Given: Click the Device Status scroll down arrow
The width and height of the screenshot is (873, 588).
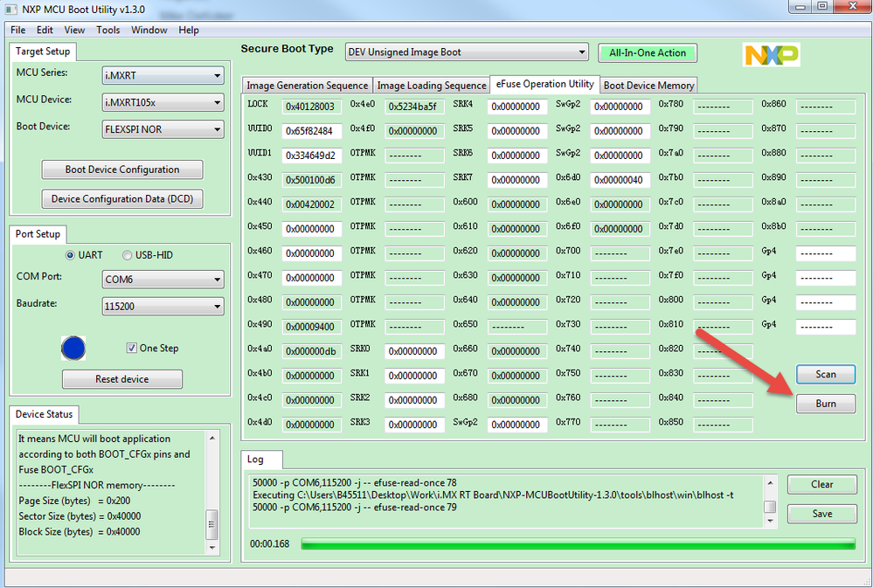Looking at the screenshot, I should click(211, 548).
